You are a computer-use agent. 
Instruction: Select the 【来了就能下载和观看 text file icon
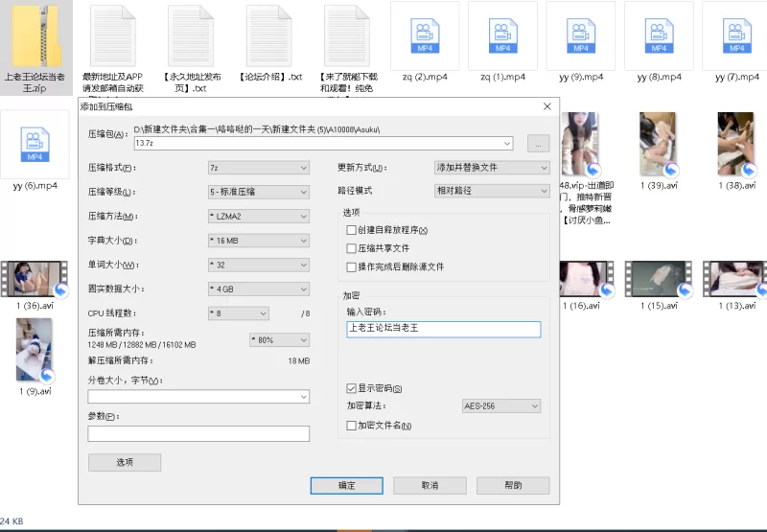point(347,36)
